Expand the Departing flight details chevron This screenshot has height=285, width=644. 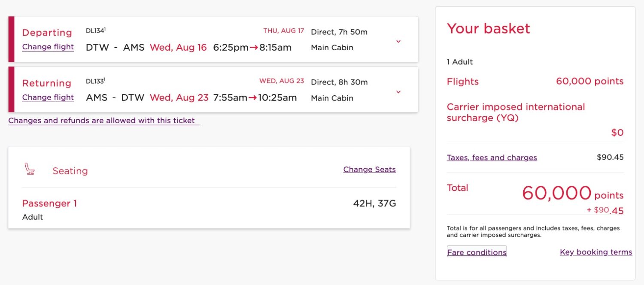(x=398, y=41)
